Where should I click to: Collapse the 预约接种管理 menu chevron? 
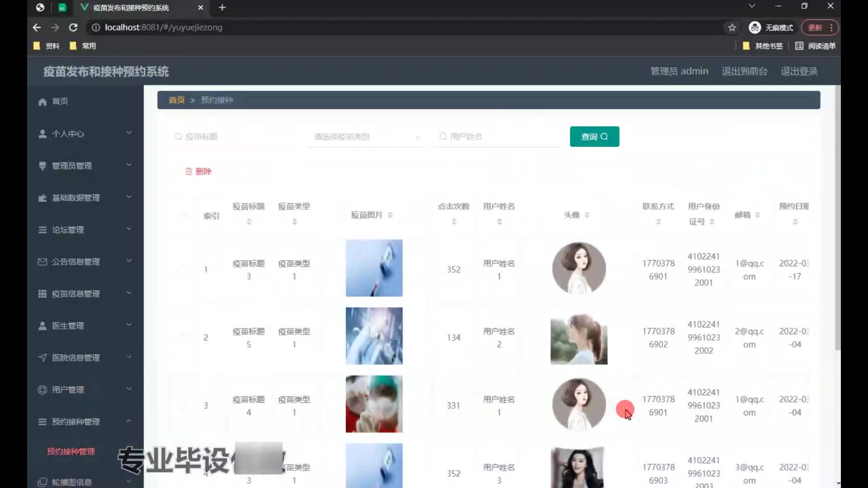(129, 421)
